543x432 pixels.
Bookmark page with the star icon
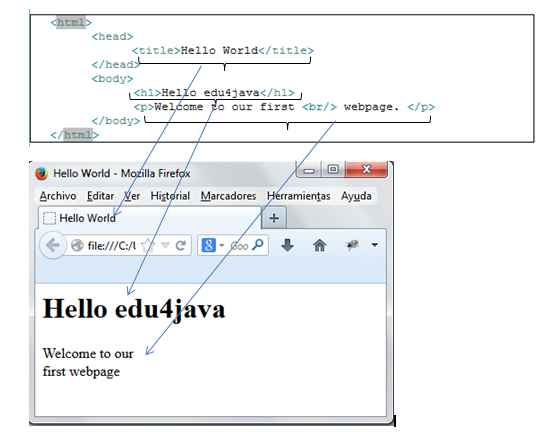(148, 246)
